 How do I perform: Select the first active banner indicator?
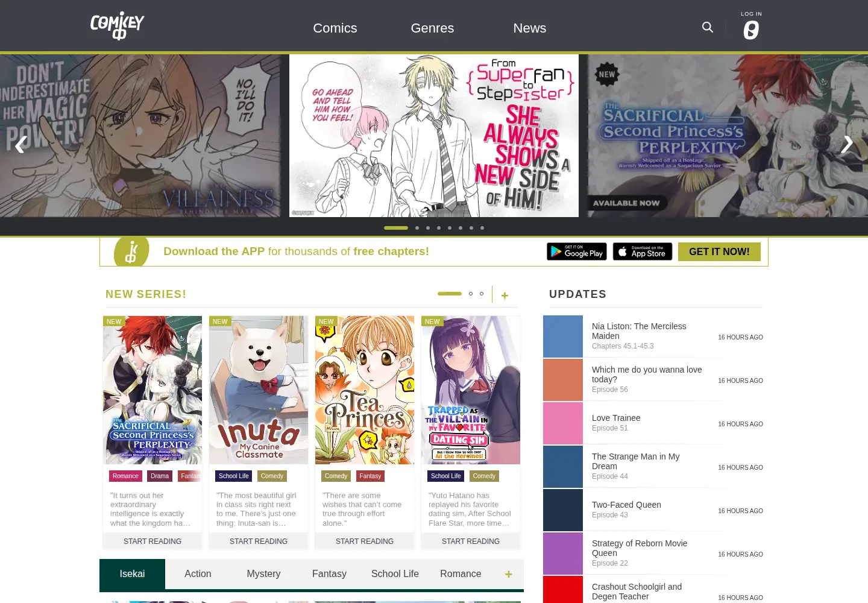(396, 228)
